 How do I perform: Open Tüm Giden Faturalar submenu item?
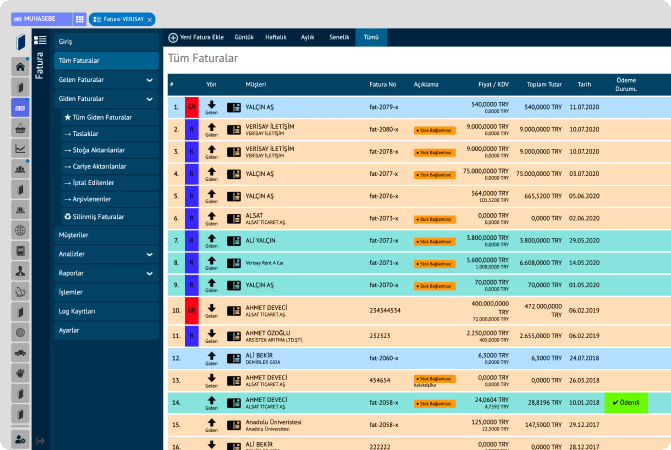pyautogui.click(x=110, y=117)
